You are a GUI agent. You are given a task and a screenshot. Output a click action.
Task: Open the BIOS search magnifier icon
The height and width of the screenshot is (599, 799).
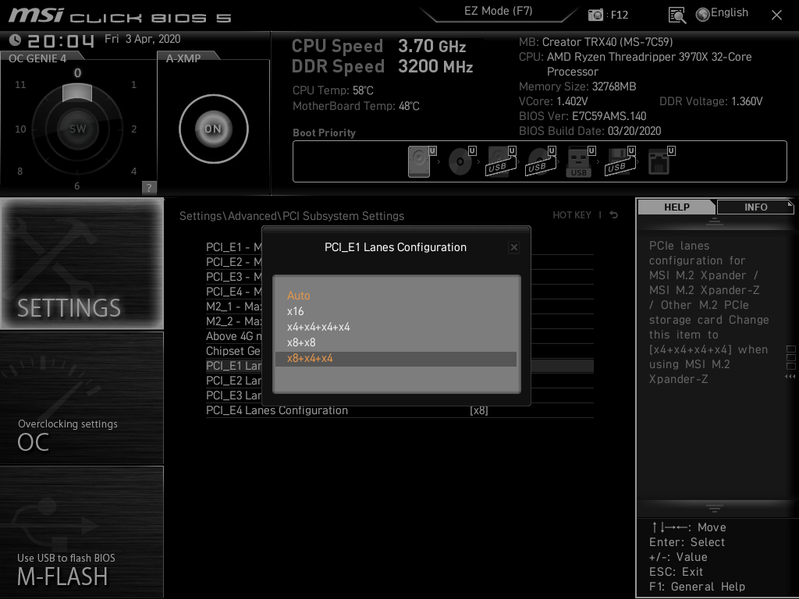click(677, 15)
